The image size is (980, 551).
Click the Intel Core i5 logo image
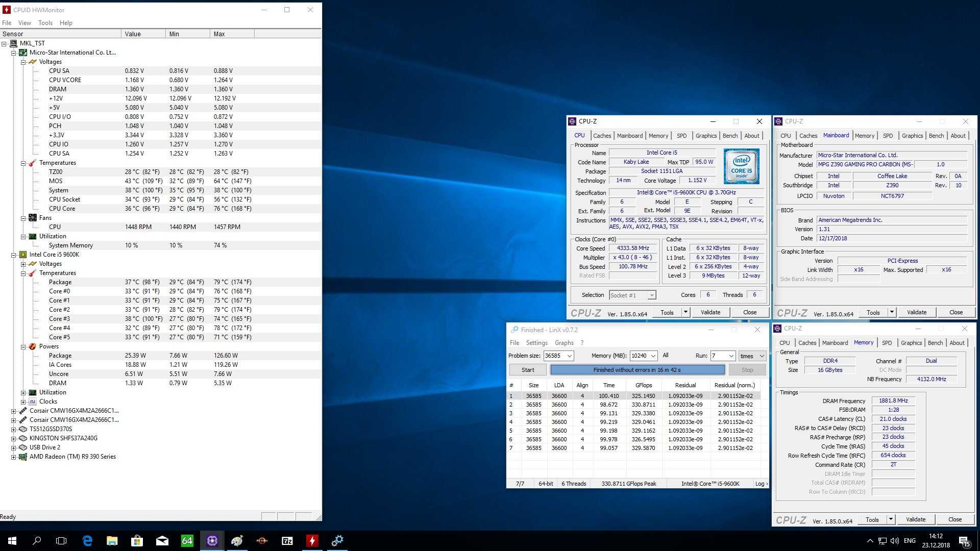click(x=741, y=166)
